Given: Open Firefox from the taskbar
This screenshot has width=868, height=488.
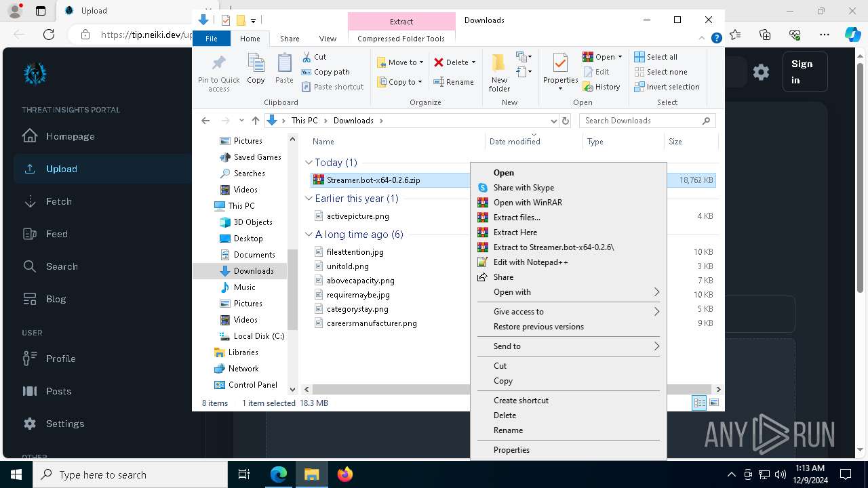Looking at the screenshot, I should click(345, 474).
